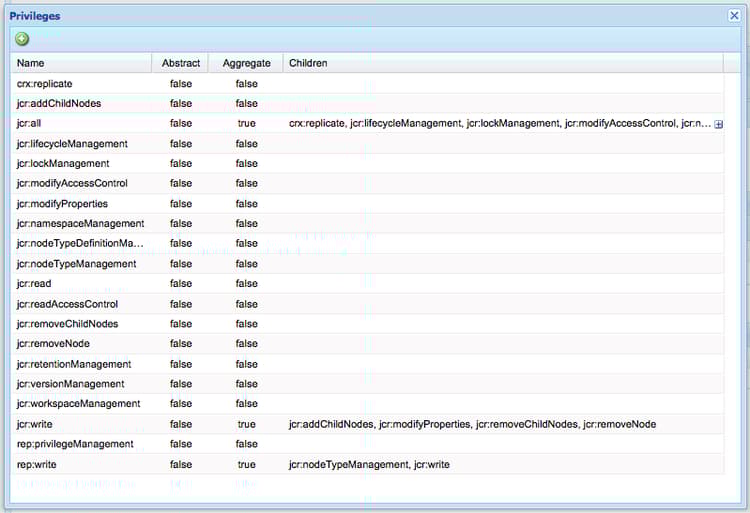
Task: Sort by the Name column header
Action: (x=81, y=63)
